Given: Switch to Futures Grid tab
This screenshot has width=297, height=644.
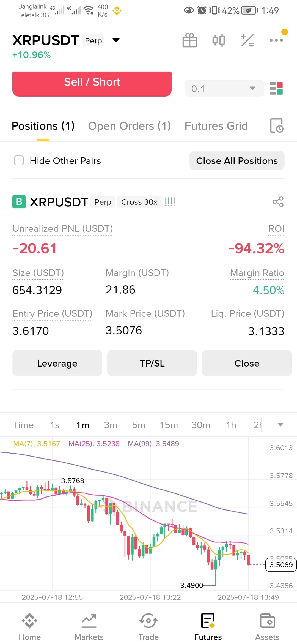Looking at the screenshot, I should 216,126.
